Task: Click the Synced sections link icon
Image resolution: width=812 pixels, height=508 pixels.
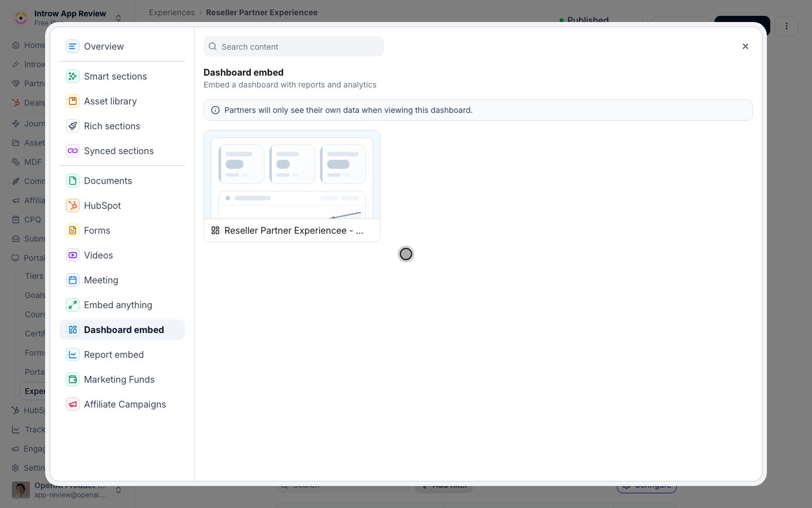Action: pyautogui.click(x=73, y=151)
